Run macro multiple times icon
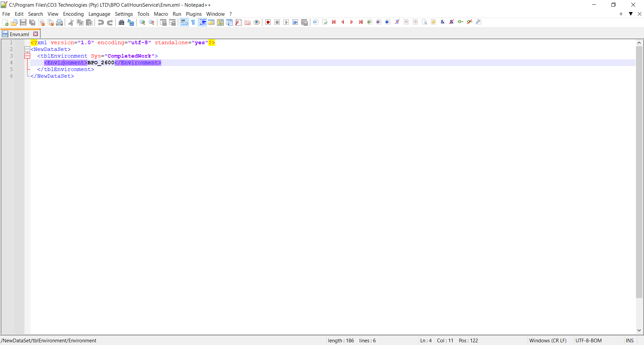Viewport: 644px width, 345px height. click(295, 22)
